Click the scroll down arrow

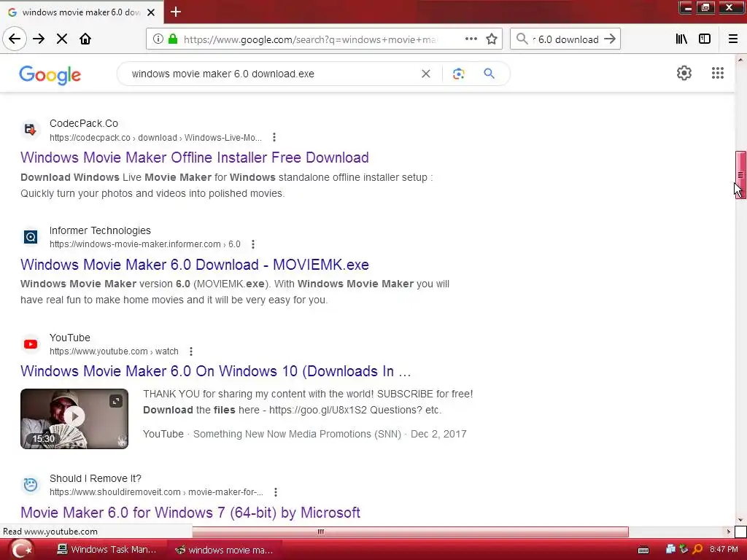740,520
